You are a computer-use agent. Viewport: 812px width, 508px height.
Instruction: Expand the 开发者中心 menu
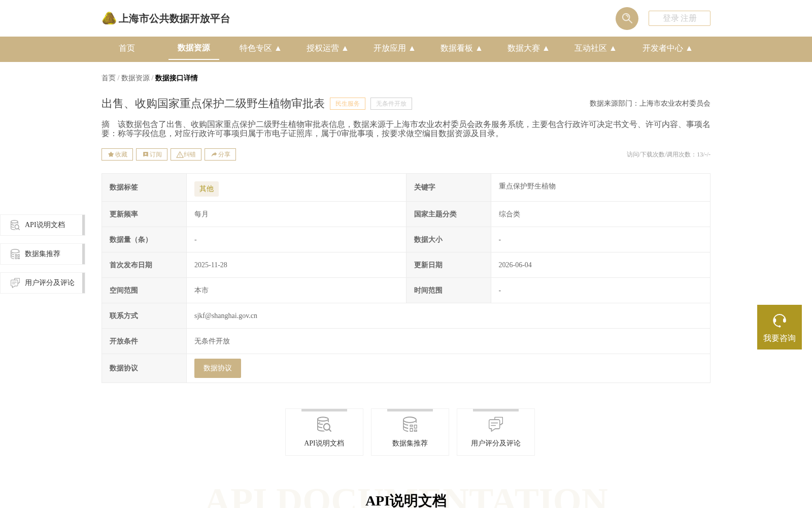[x=667, y=48]
